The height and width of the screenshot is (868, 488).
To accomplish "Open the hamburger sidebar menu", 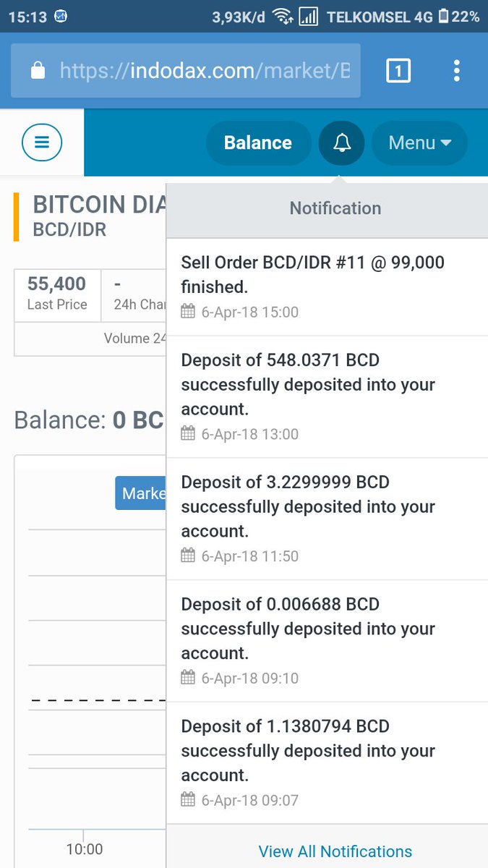I will [42, 142].
